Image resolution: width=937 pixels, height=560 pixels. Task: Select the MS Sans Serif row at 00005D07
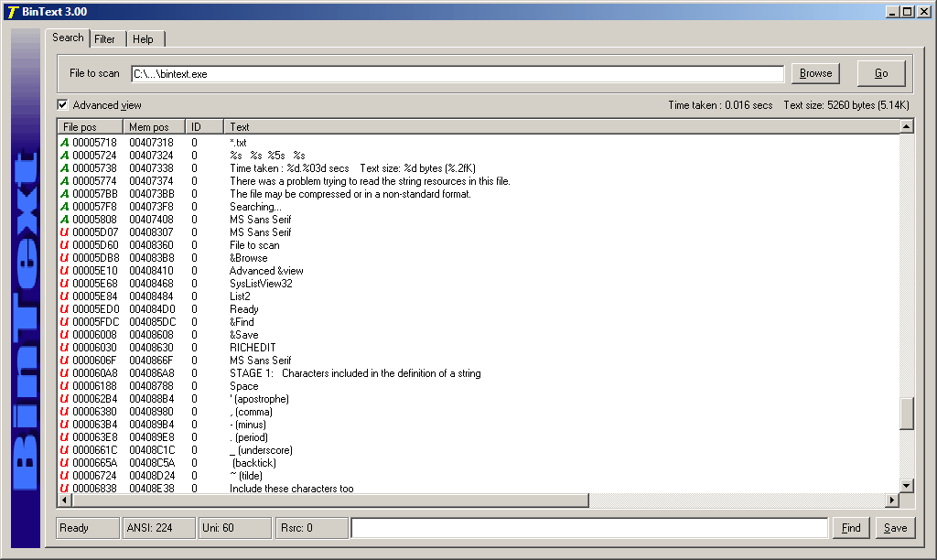pyautogui.click(x=478, y=232)
